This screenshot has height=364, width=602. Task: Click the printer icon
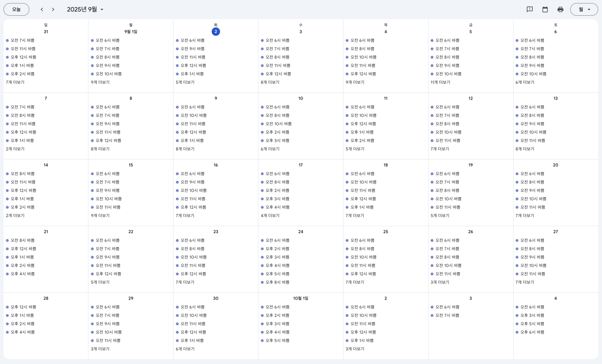pyautogui.click(x=560, y=9)
